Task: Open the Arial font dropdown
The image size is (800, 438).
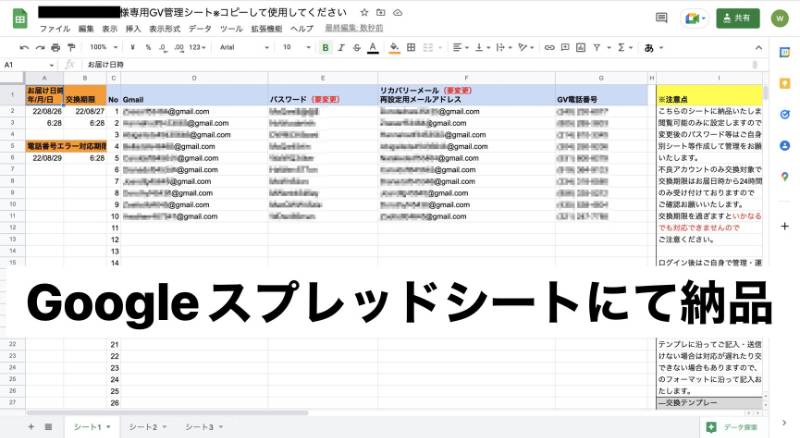Action: (x=244, y=47)
